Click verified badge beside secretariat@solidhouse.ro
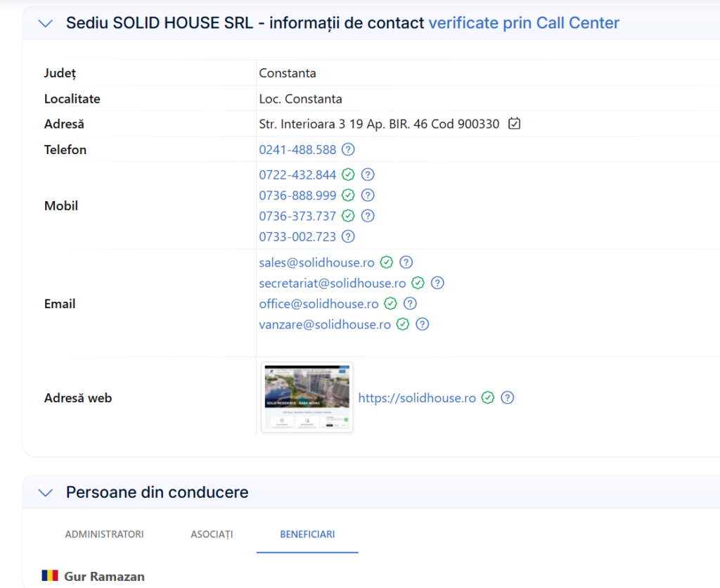720x588 pixels. point(418,283)
